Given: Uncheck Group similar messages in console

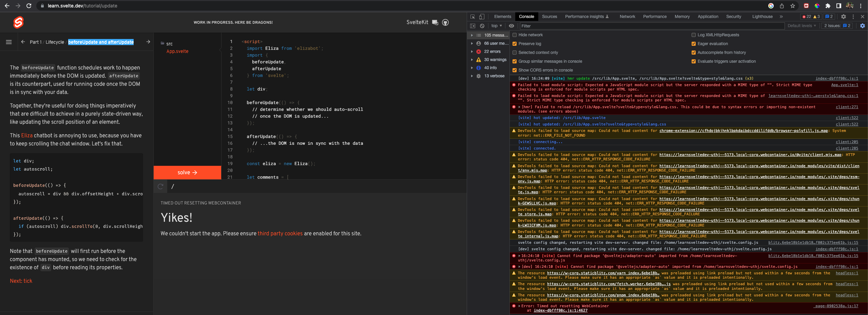Looking at the screenshot, I should tap(515, 61).
